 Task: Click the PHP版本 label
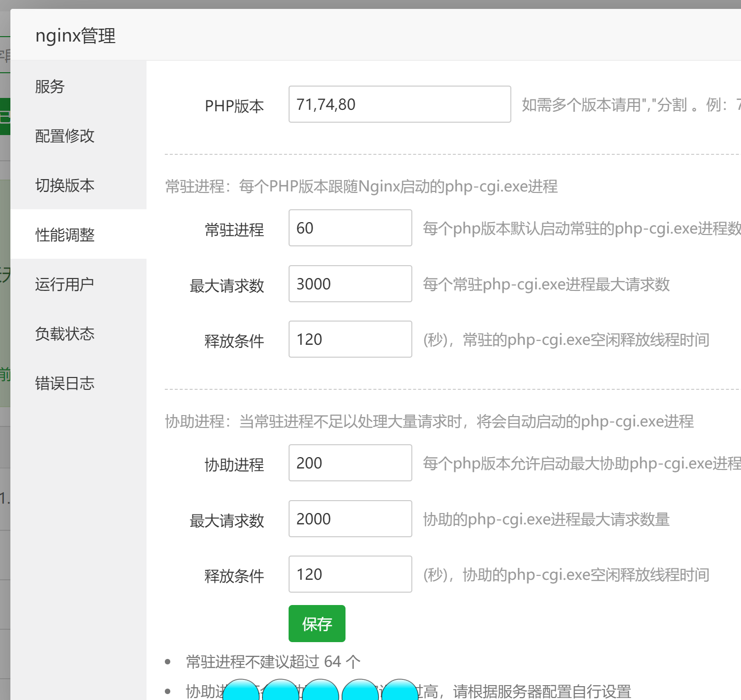pyautogui.click(x=234, y=106)
